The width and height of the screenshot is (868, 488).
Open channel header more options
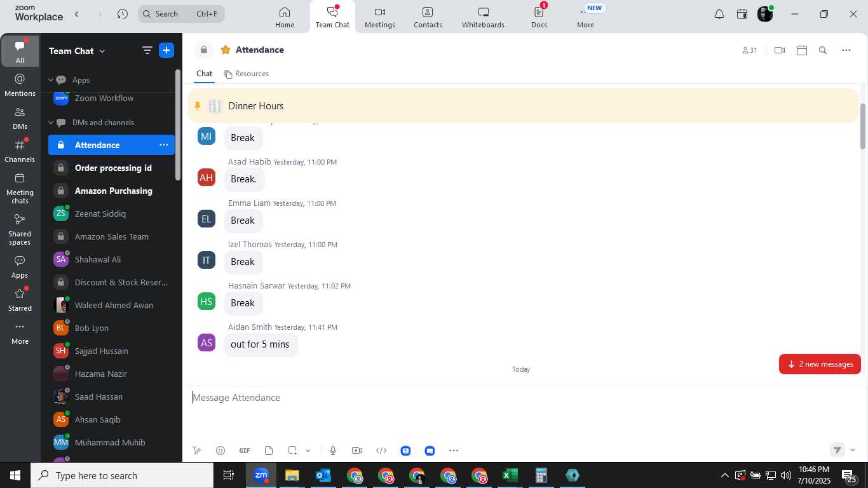(x=846, y=50)
